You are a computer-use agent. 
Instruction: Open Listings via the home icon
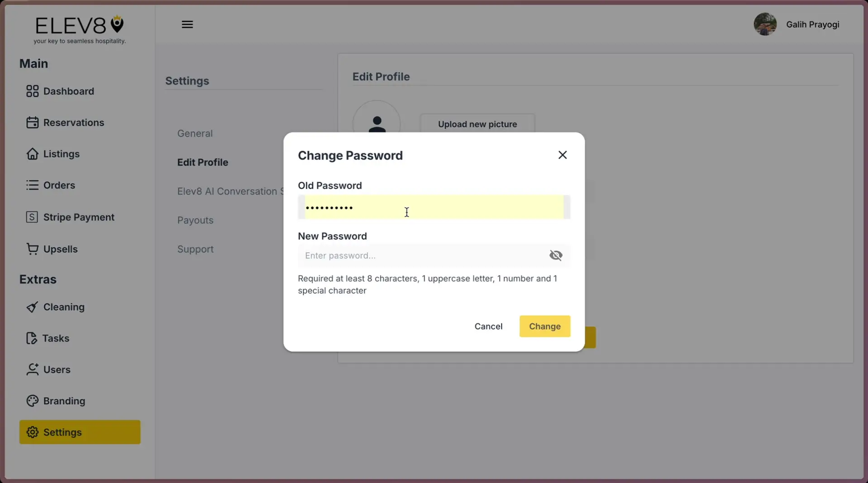31,154
